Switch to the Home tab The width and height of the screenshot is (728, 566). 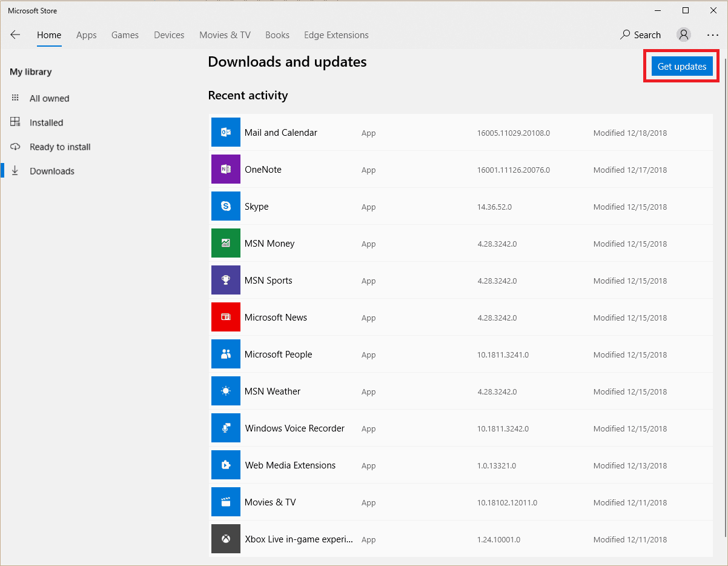coord(49,35)
